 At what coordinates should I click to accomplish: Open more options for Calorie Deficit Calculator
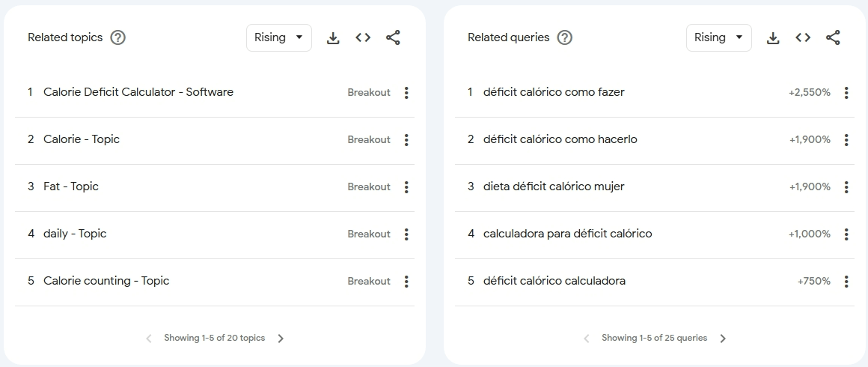(x=406, y=93)
